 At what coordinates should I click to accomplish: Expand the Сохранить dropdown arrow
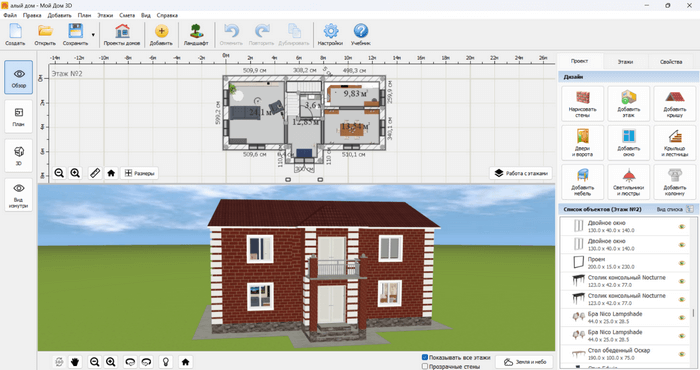coord(93,34)
